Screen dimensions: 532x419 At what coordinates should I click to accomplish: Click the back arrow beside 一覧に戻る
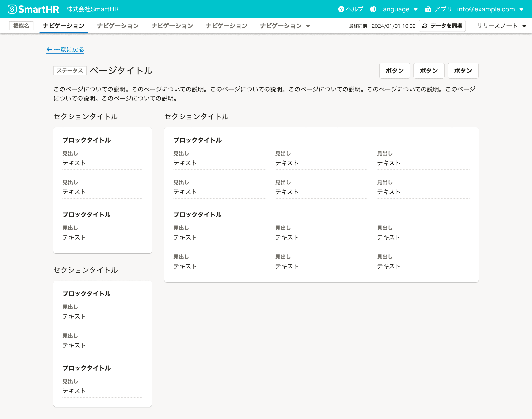tap(49, 49)
